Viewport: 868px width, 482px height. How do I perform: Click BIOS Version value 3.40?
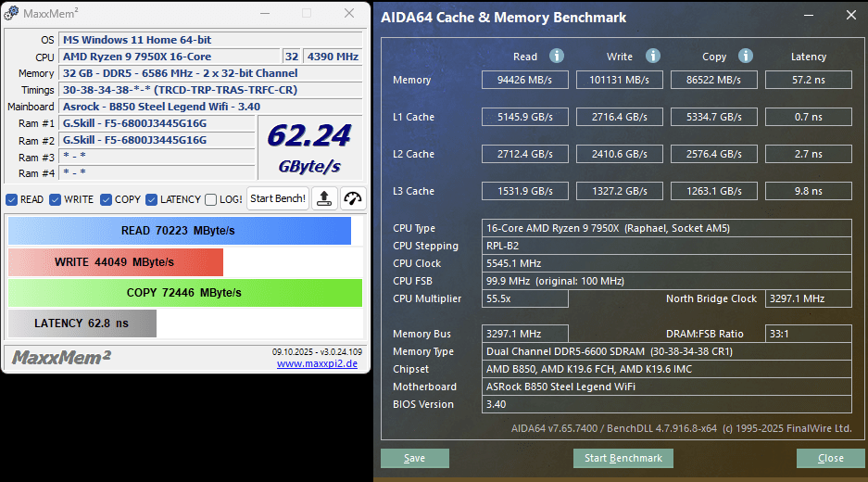(666, 404)
